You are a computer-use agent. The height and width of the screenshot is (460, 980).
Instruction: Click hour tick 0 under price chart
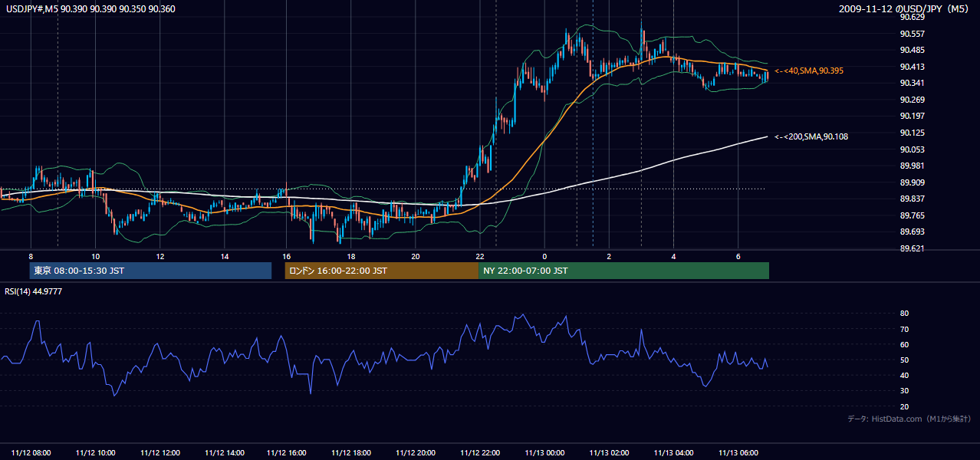tap(544, 256)
